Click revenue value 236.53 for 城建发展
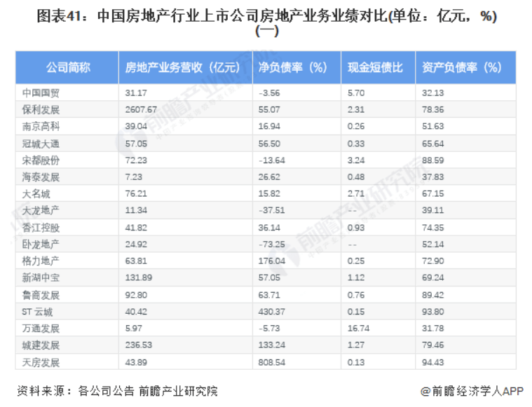This screenshot has height=407, width=532. pos(138,345)
